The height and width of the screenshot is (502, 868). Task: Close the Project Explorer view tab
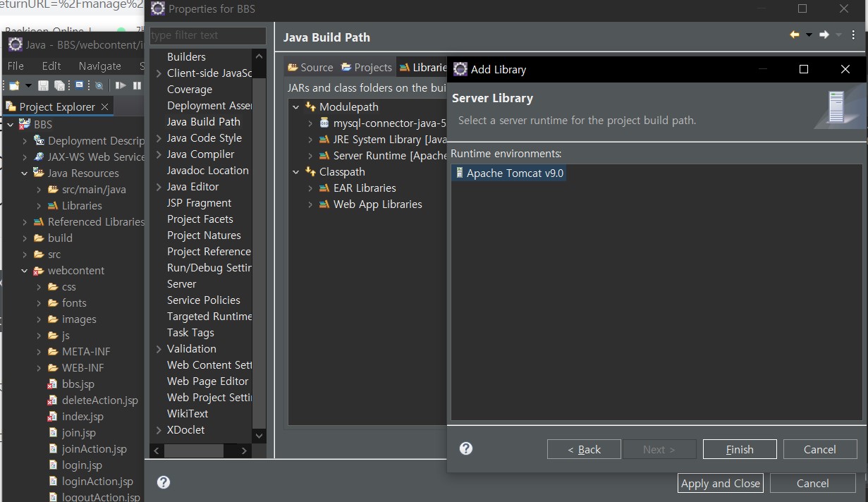pyautogui.click(x=104, y=106)
